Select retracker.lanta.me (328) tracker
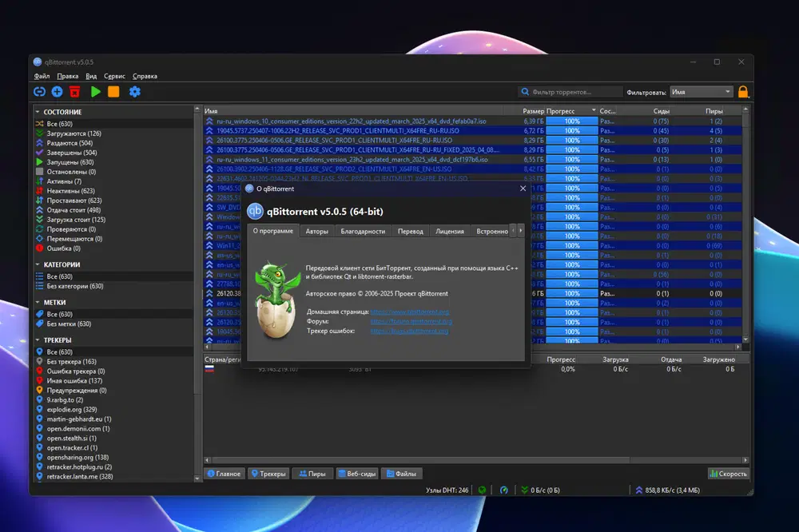 click(x=80, y=477)
